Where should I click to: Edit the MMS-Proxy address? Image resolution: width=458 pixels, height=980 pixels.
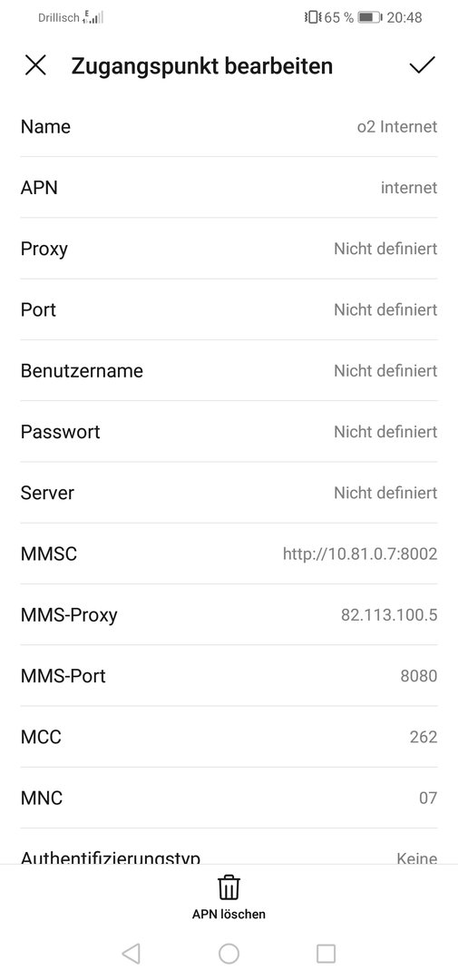229,615
